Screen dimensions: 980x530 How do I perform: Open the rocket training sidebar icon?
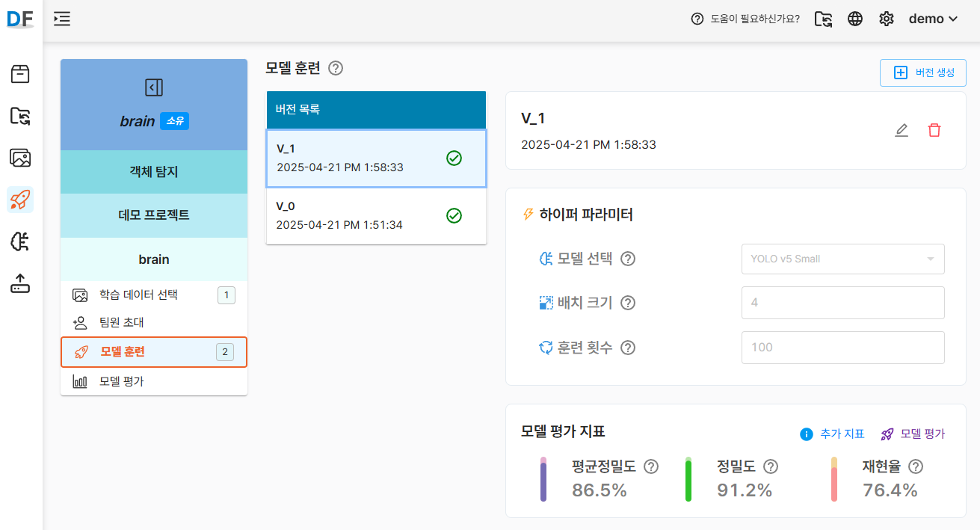click(20, 200)
